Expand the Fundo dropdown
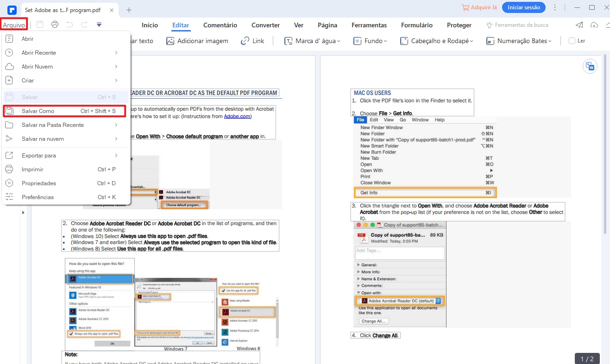Viewport: 610px width, 364px height. [386, 41]
